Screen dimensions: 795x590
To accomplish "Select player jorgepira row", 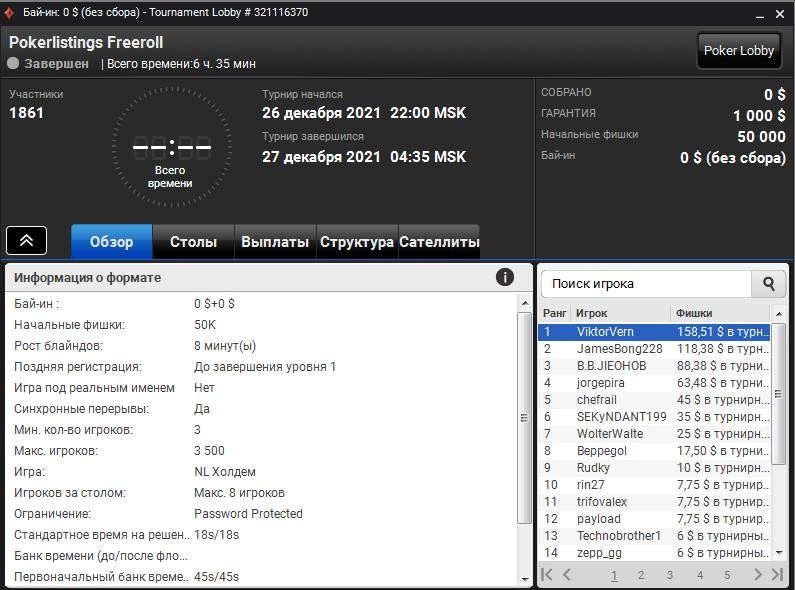I will point(655,383).
